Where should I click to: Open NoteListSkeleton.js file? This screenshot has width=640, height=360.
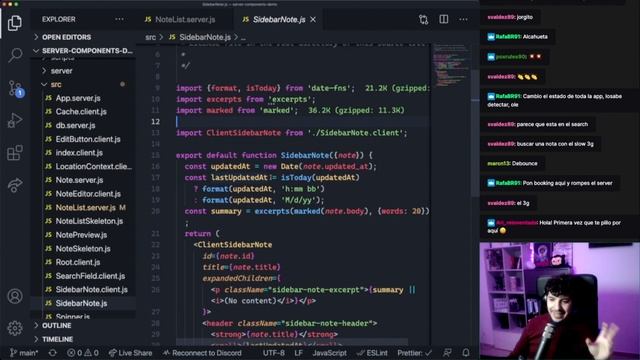(89, 221)
